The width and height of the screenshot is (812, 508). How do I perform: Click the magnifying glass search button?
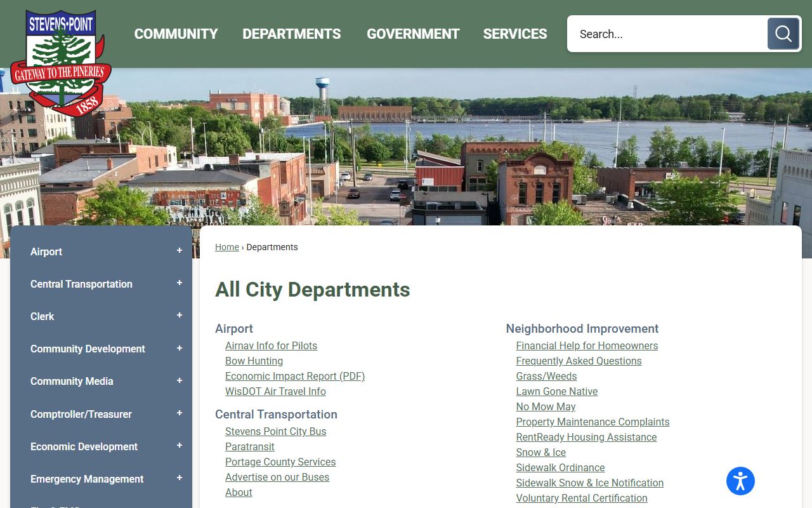[x=783, y=34]
